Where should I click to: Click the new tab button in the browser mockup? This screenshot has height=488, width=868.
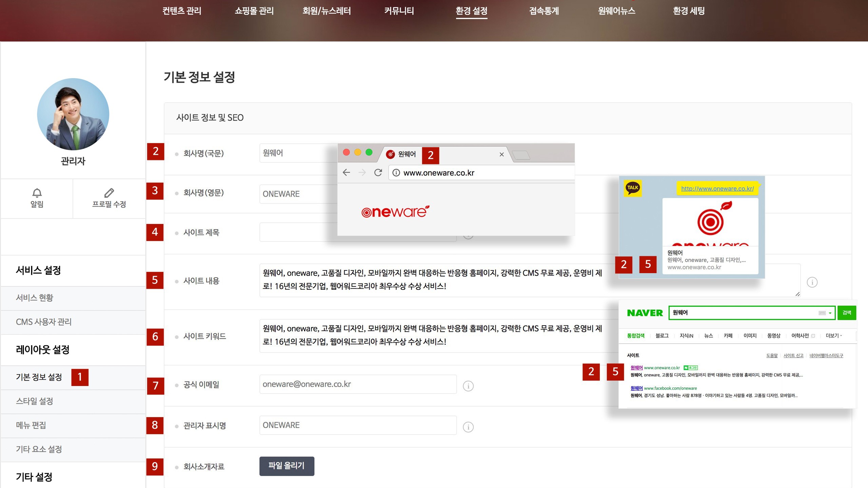tap(521, 155)
